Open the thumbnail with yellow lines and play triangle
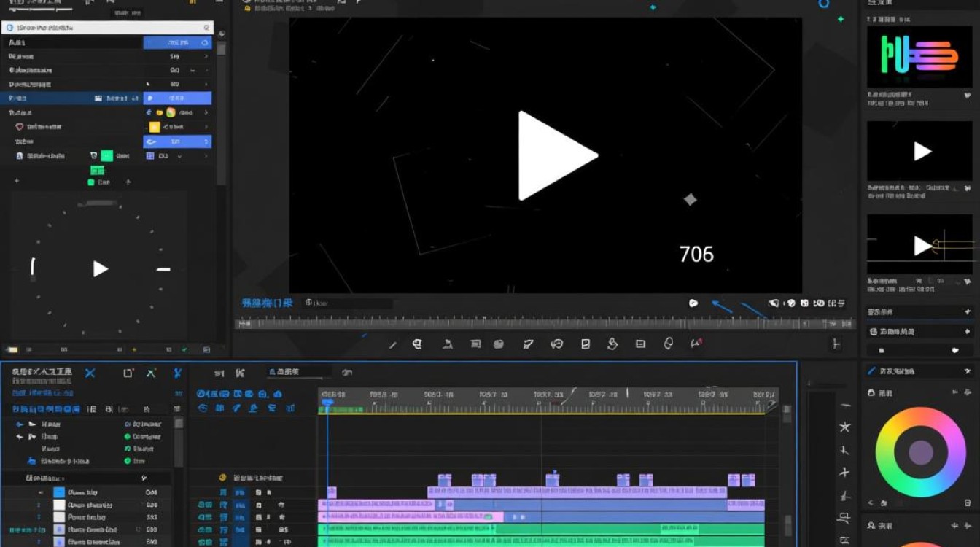Screen dimensions: 980x547 [x=920, y=245]
